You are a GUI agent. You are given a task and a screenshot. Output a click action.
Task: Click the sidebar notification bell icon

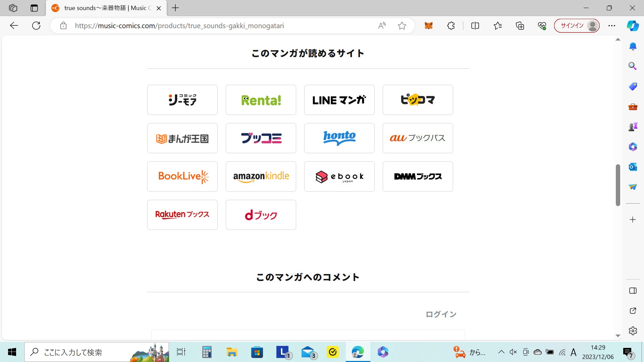click(x=633, y=46)
